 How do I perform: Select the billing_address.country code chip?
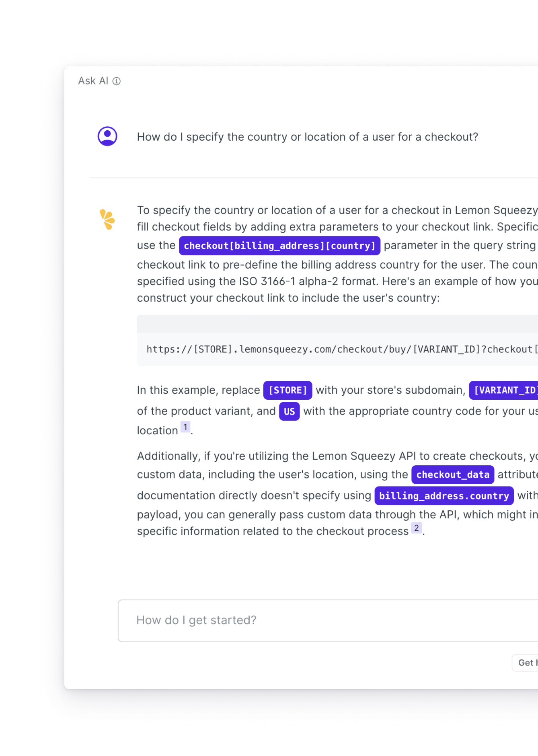coord(444,496)
